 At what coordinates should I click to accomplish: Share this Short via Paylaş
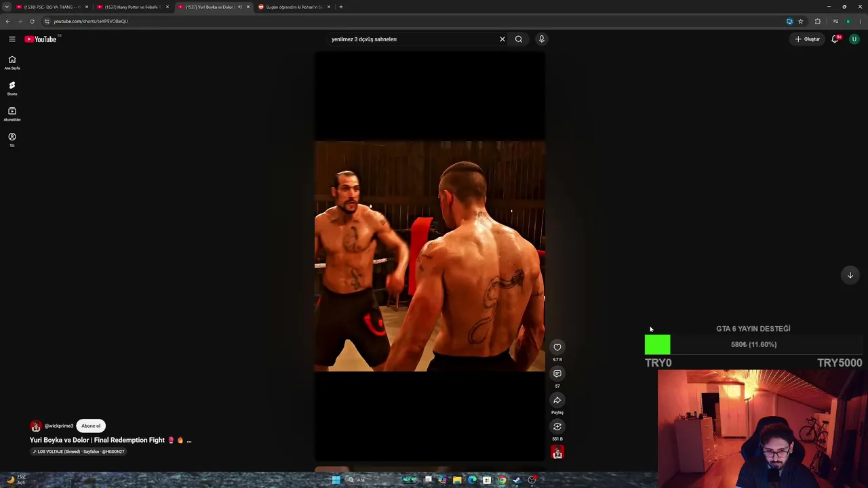pyautogui.click(x=557, y=400)
